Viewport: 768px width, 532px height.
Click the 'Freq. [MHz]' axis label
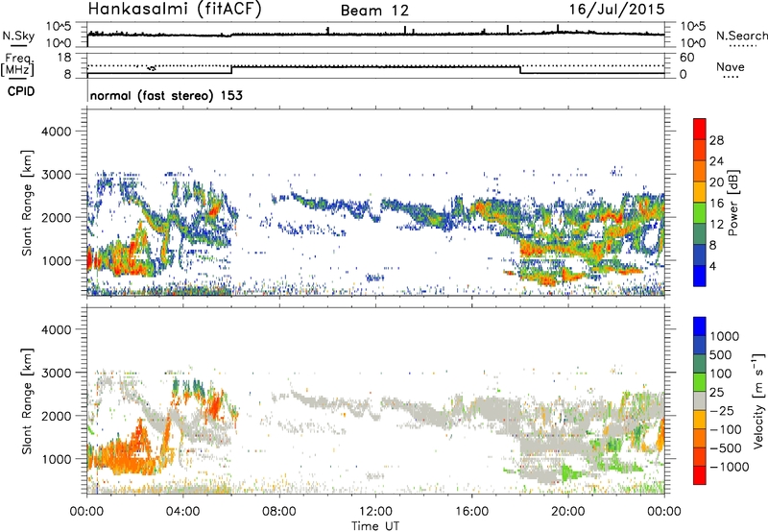point(17,65)
